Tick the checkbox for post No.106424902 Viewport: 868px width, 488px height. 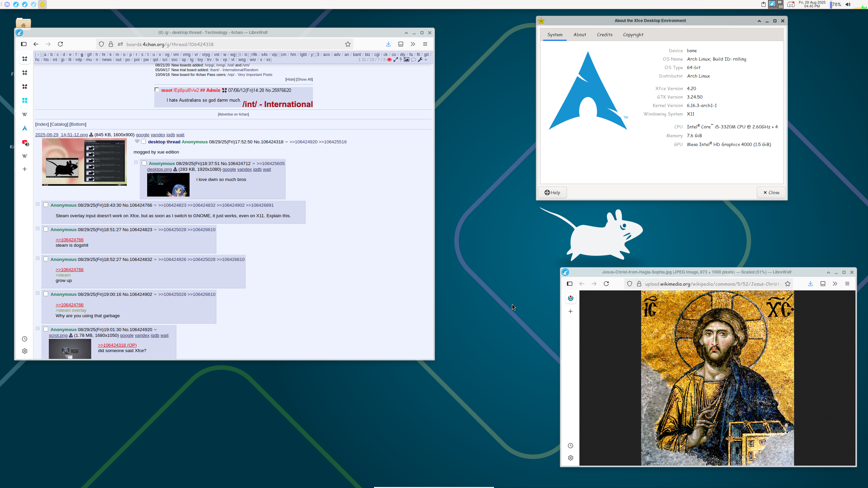point(46,294)
